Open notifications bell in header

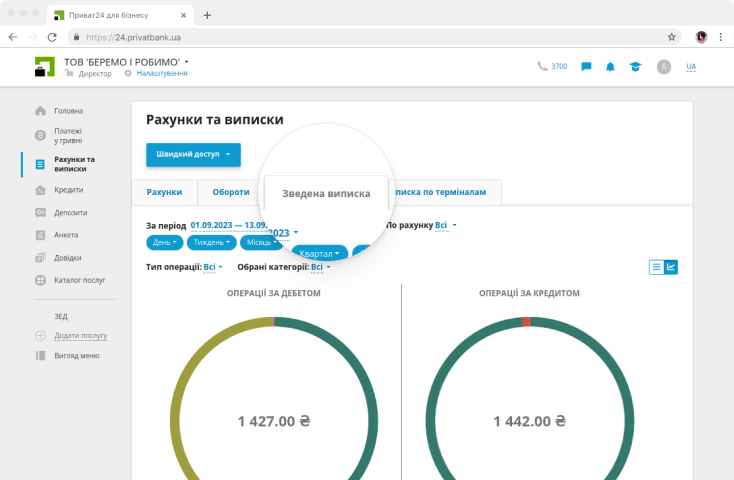point(610,67)
